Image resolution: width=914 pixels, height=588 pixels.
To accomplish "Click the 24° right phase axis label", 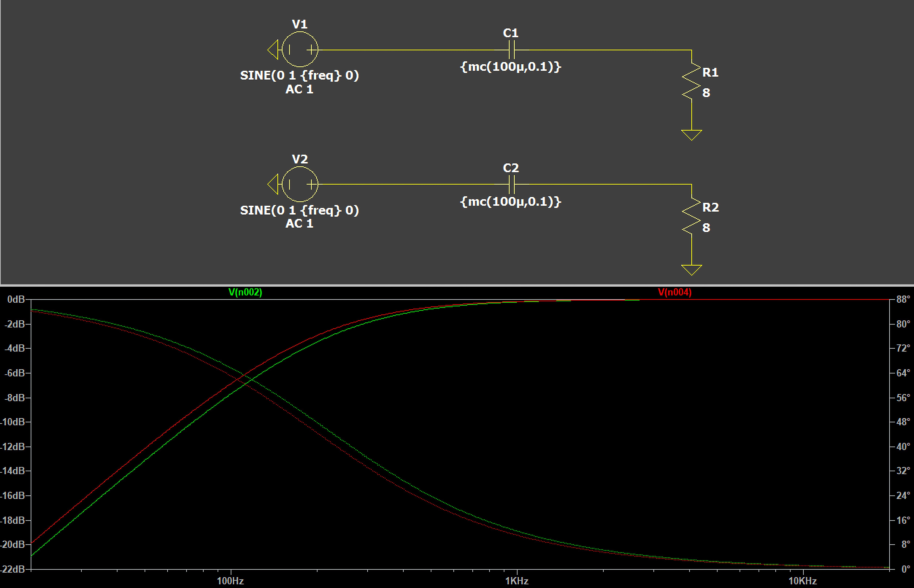I will pos(903,496).
